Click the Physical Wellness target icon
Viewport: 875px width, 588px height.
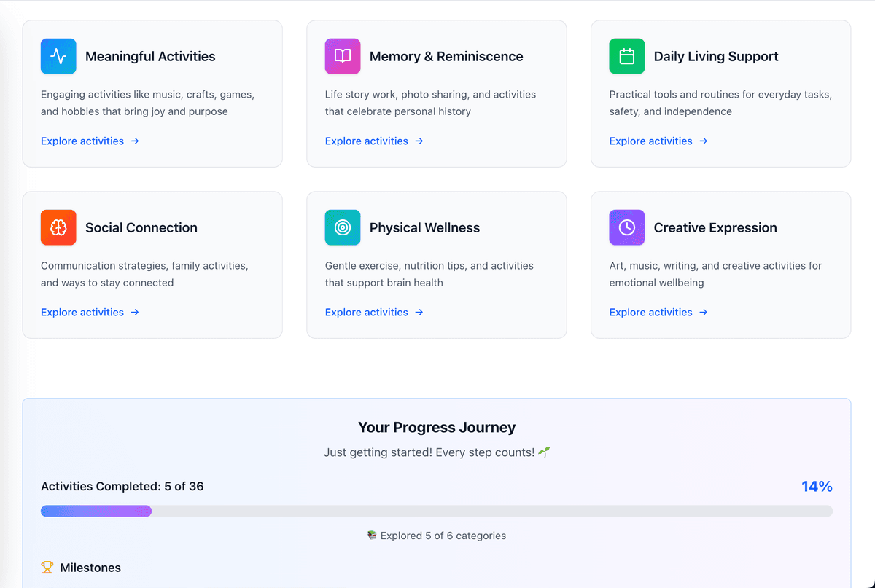pyautogui.click(x=343, y=227)
